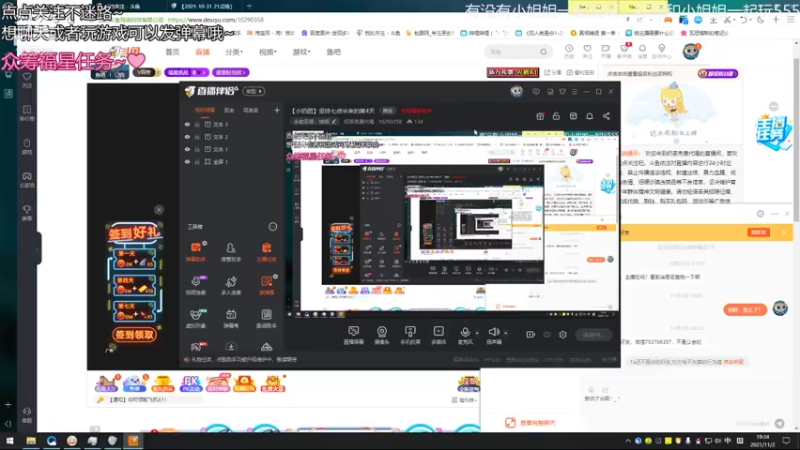The height and width of the screenshot is (450, 800).
Task: Expand the 游戏 dropdown in Douyu navigation
Action: (x=302, y=52)
